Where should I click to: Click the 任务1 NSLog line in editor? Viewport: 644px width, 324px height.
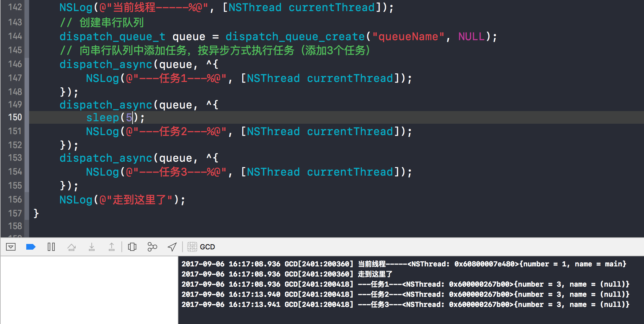[249, 78]
